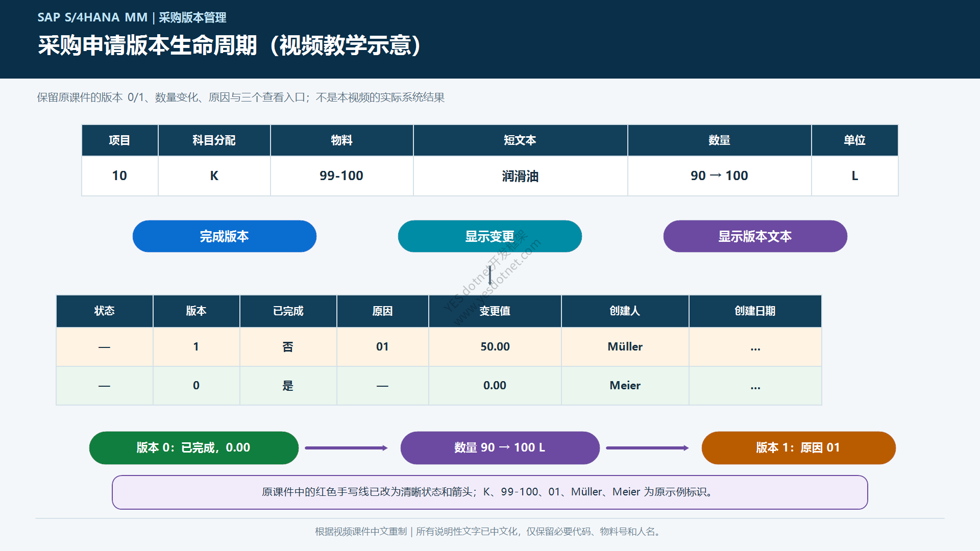Click the 创建日期 column header
Image resolution: width=980 pixels, height=551 pixels.
click(x=755, y=311)
